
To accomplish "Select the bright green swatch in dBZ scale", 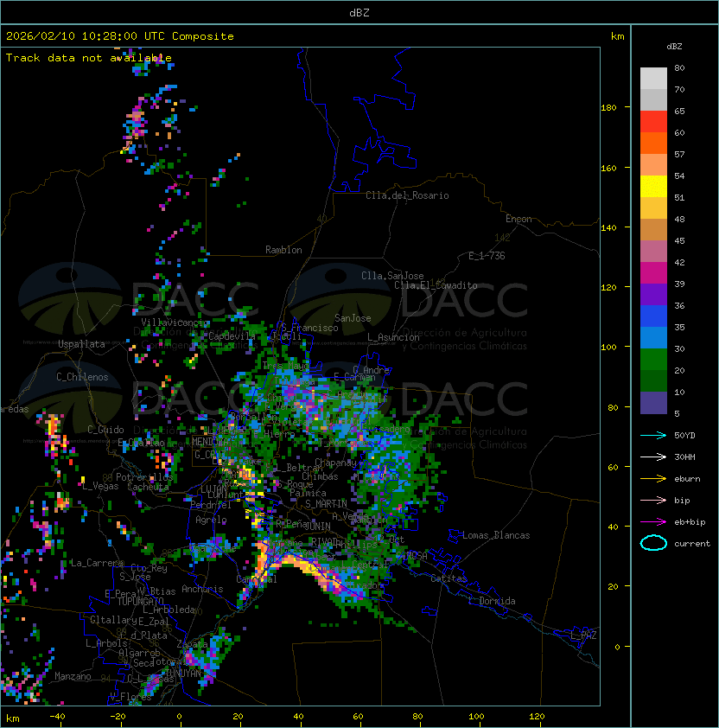I will pyautogui.click(x=653, y=360).
